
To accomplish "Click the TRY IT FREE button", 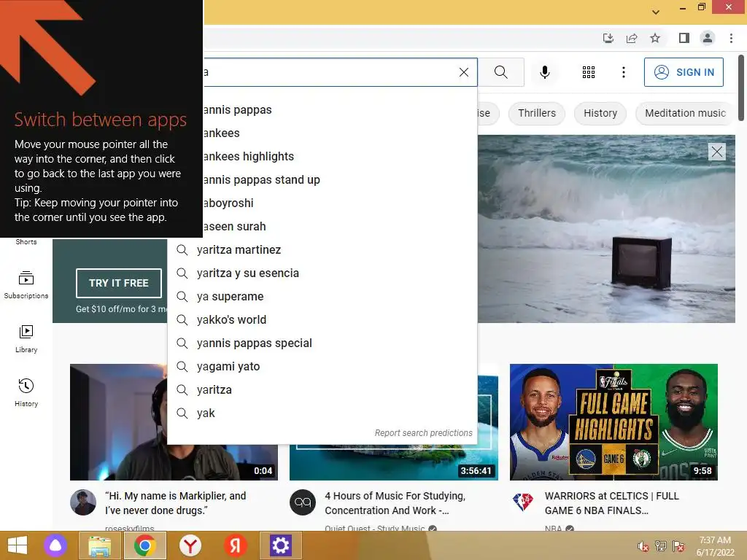I will pos(119,283).
